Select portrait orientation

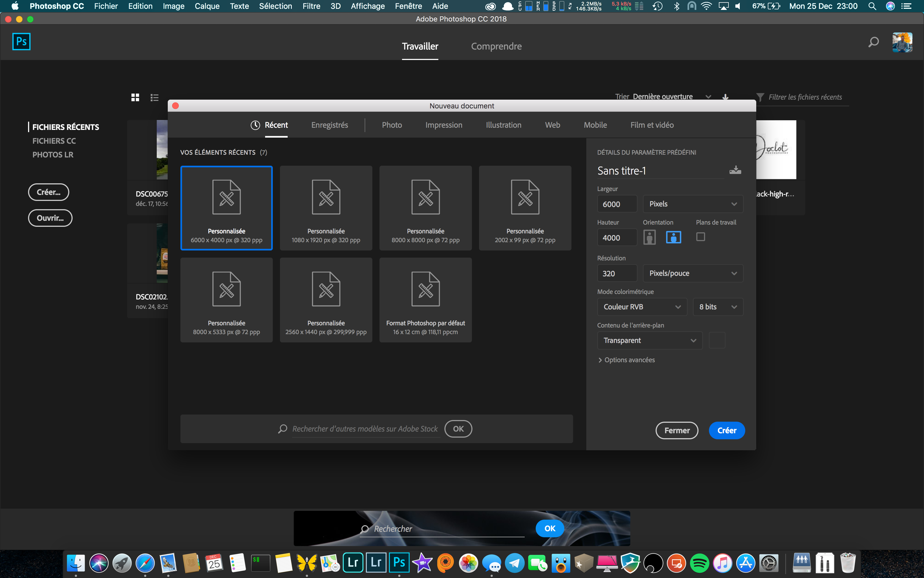650,237
